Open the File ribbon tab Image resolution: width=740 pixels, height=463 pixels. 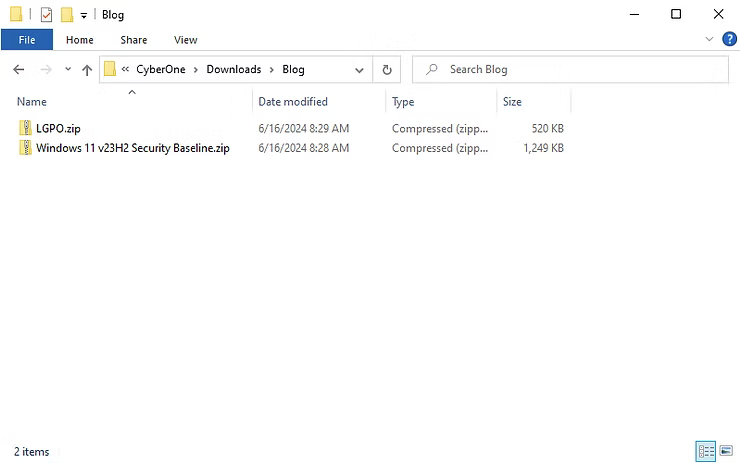pos(27,40)
